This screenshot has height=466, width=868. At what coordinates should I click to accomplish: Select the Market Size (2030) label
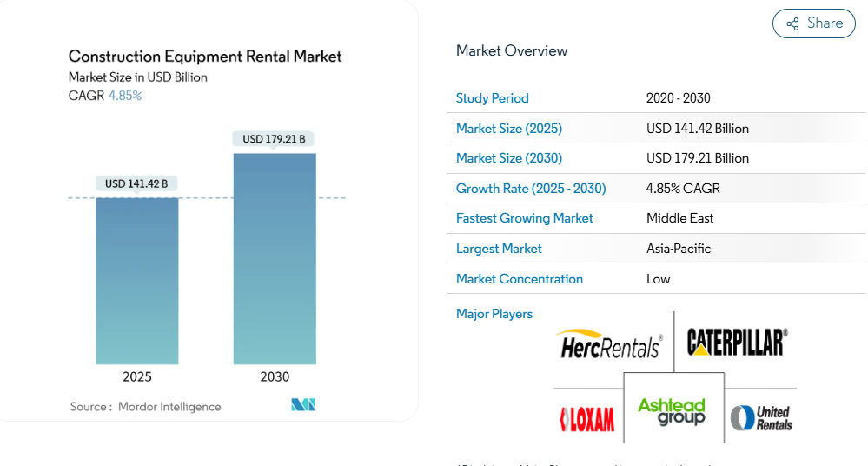coord(509,158)
